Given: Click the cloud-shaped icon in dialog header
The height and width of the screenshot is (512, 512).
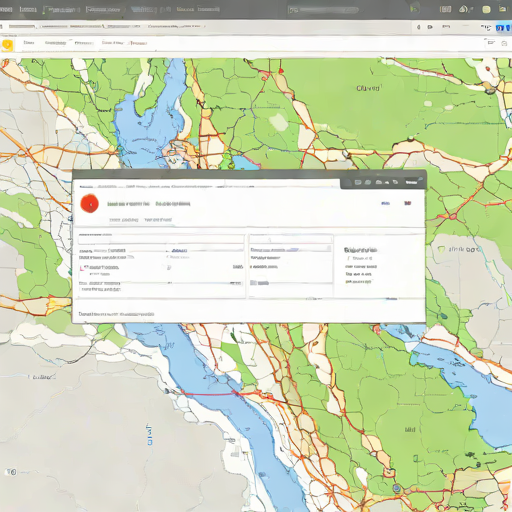Looking at the screenshot, I should coord(379,182).
